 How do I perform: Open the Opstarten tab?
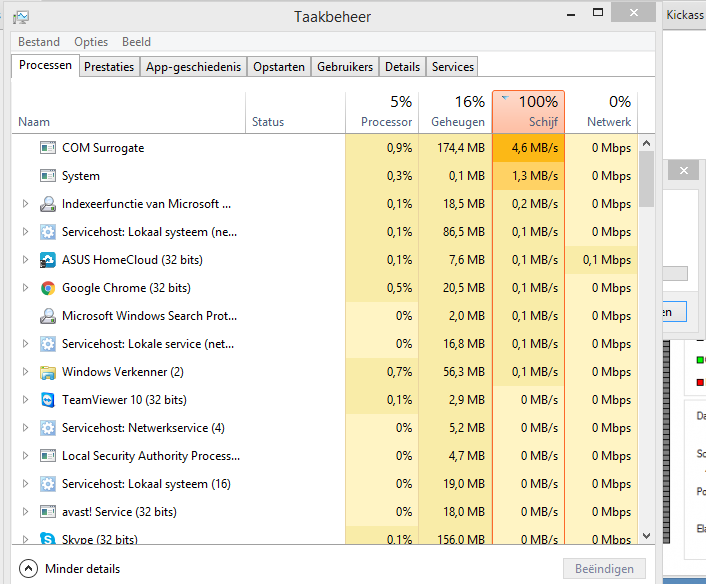coord(279,67)
